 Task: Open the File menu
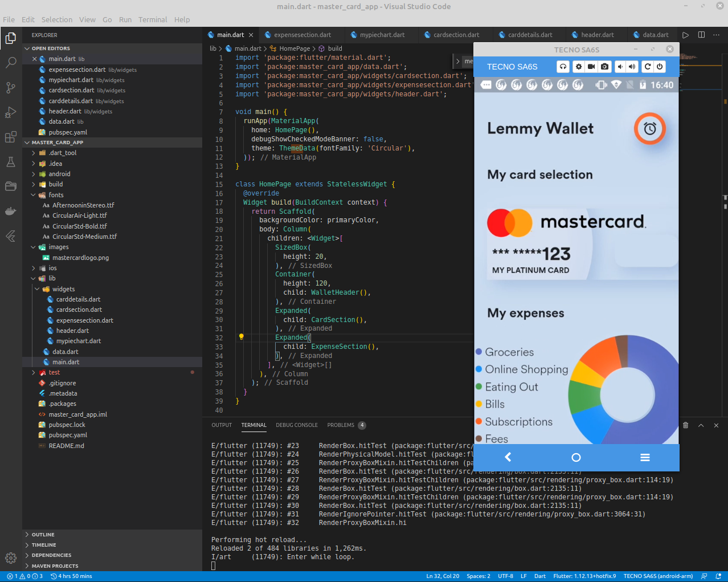(x=9, y=19)
